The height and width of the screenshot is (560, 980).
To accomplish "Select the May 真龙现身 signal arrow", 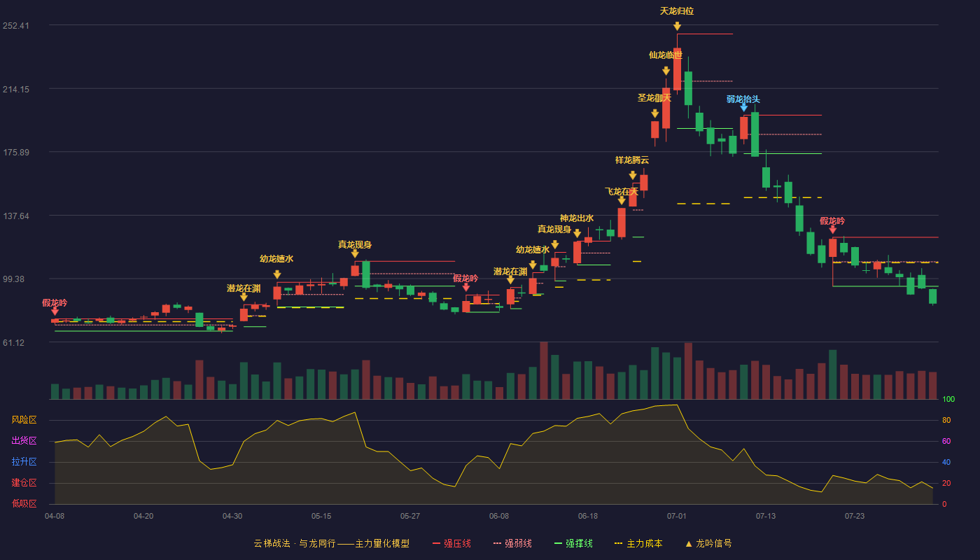I will (355, 253).
